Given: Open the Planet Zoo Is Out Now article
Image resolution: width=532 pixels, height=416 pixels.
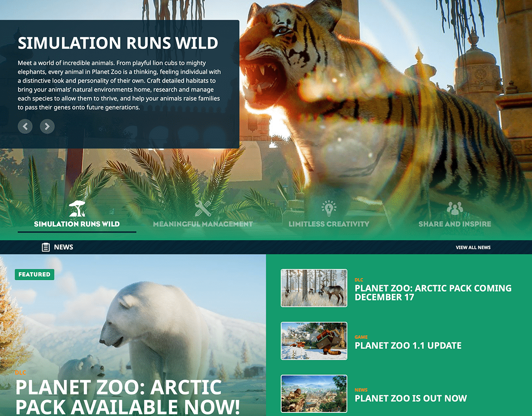Looking at the screenshot, I should 411,398.
